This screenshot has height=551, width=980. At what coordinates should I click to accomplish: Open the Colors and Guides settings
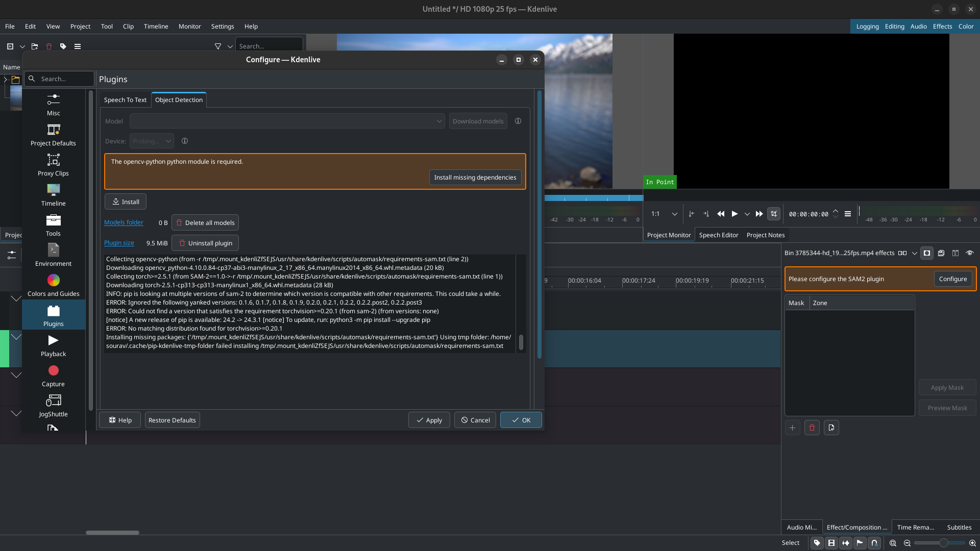(53, 284)
